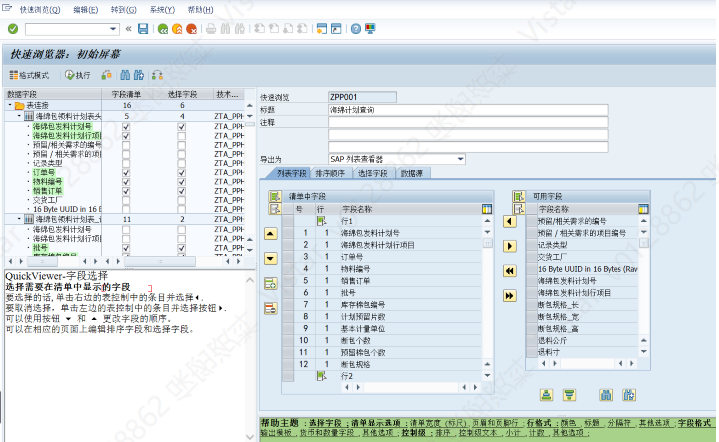Click the orange Exit icon
Viewport: 719px width, 442px height.
point(177,29)
